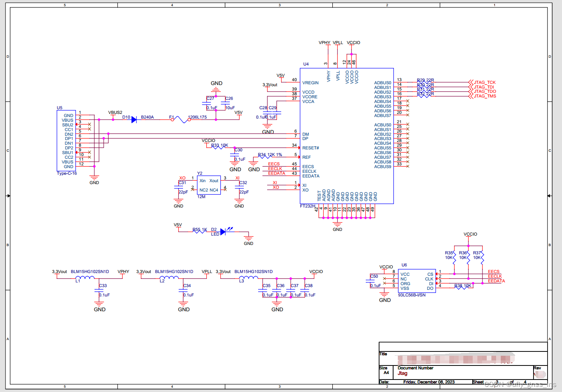The image size is (562, 392).
Task: Select the R35 pull-up resistor
Action: point(454,258)
